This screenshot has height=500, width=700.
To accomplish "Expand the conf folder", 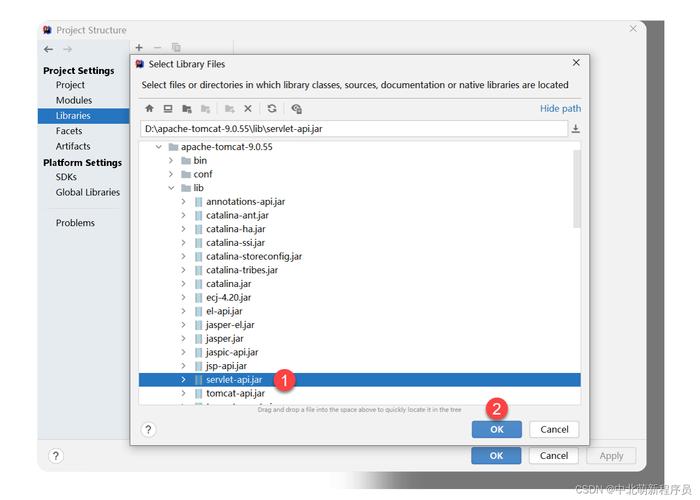I will click(171, 174).
